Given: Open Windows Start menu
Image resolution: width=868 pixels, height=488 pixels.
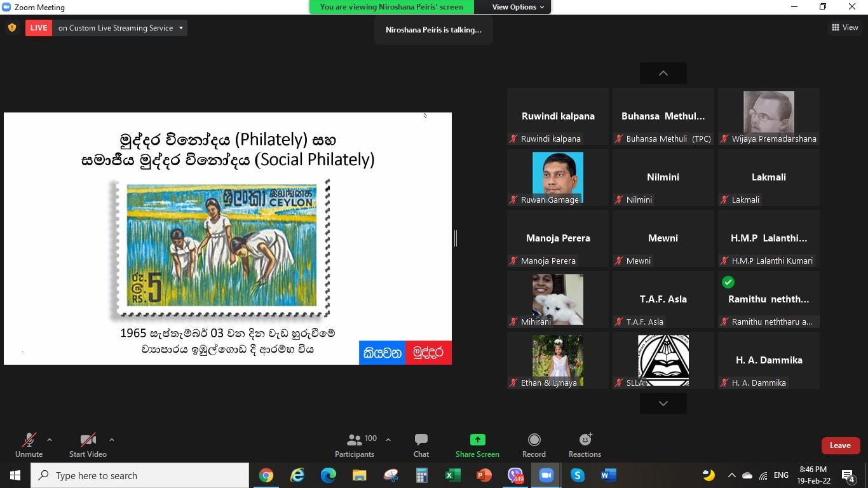Looking at the screenshot, I should click(x=15, y=475).
